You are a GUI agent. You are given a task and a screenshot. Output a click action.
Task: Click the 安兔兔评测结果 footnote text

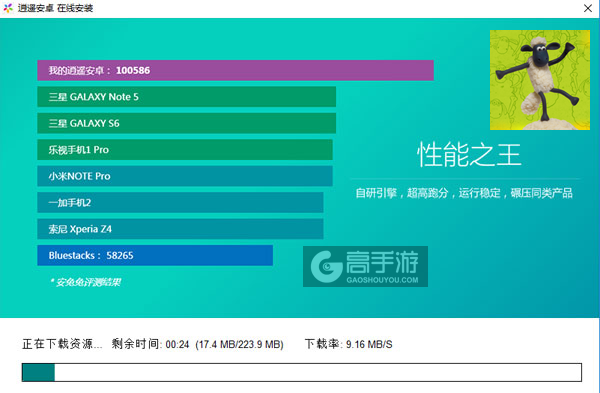coord(85,282)
